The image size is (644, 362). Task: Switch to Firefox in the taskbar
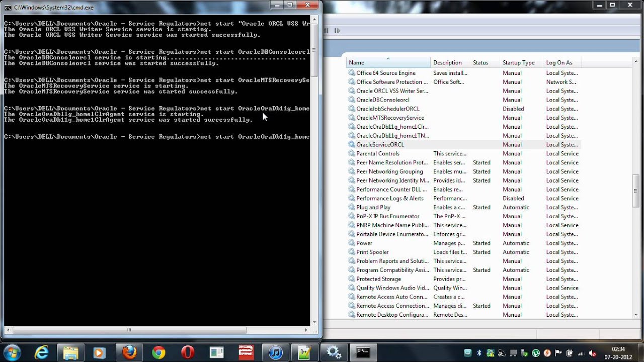[129, 352]
